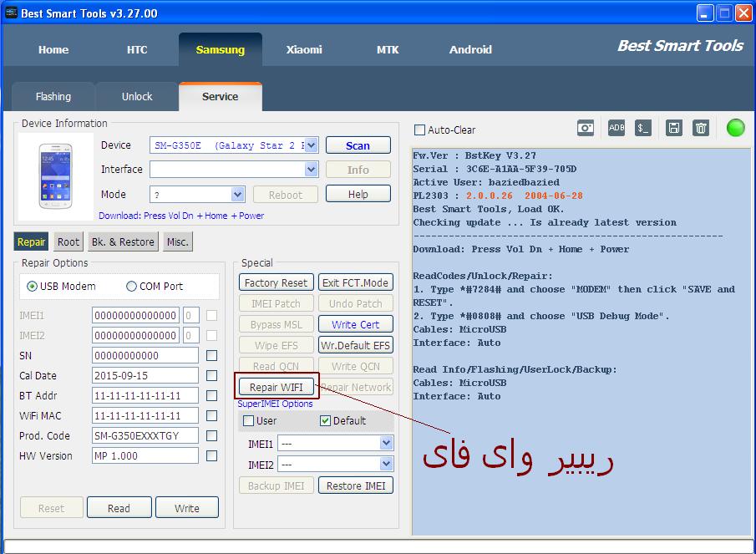Clear log with the trash icon
The image size is (756, 554).
701,128
